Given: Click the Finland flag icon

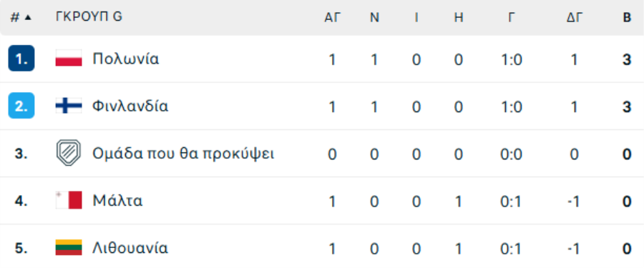Looking at the screenshot, I should pyautogui.click(x=69, y=106).
